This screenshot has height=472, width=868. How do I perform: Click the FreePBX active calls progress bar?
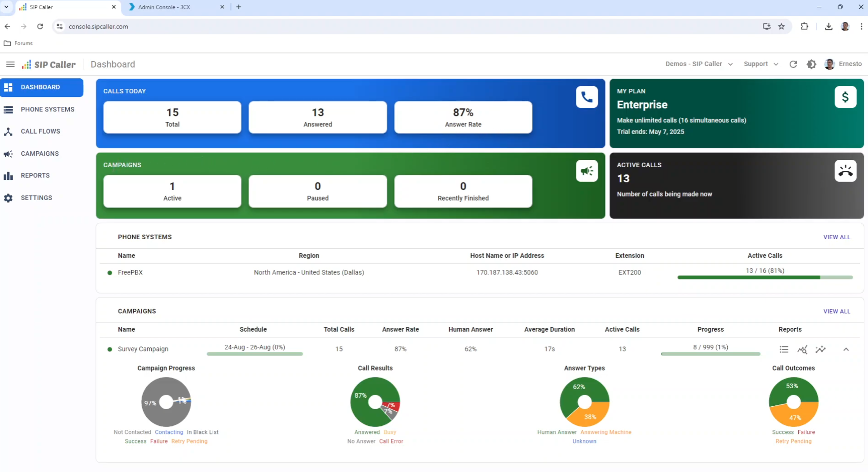click(x=765, y=277)
